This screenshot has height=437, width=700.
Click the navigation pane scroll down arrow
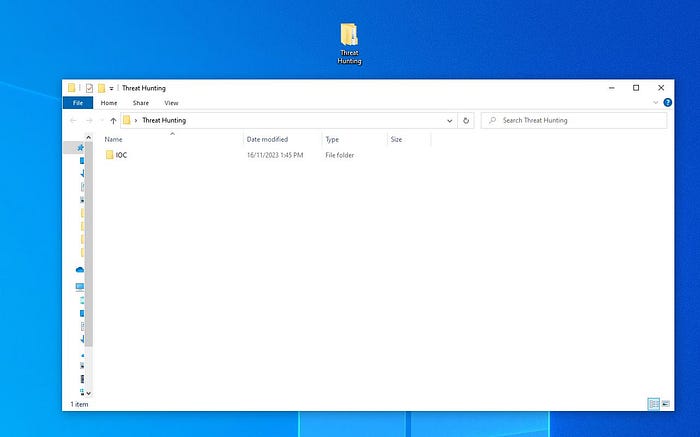tap(88, 393)
